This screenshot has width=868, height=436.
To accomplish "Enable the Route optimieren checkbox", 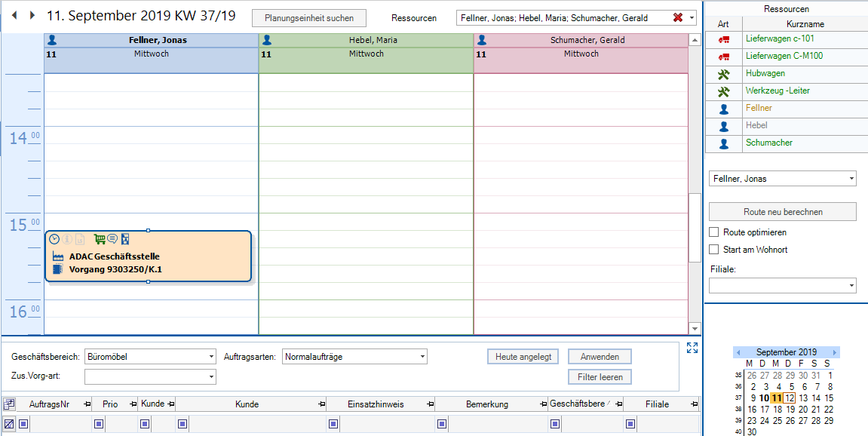I will point(712,232).
